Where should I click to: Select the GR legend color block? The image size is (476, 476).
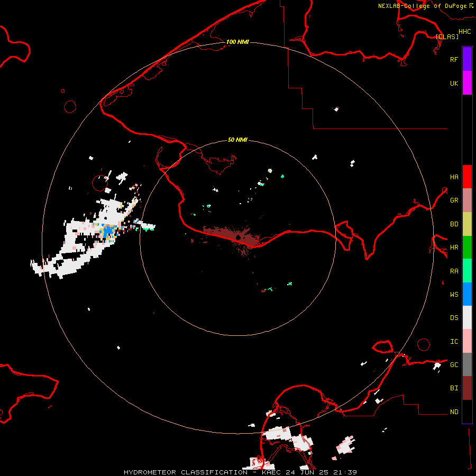[467, 200]
